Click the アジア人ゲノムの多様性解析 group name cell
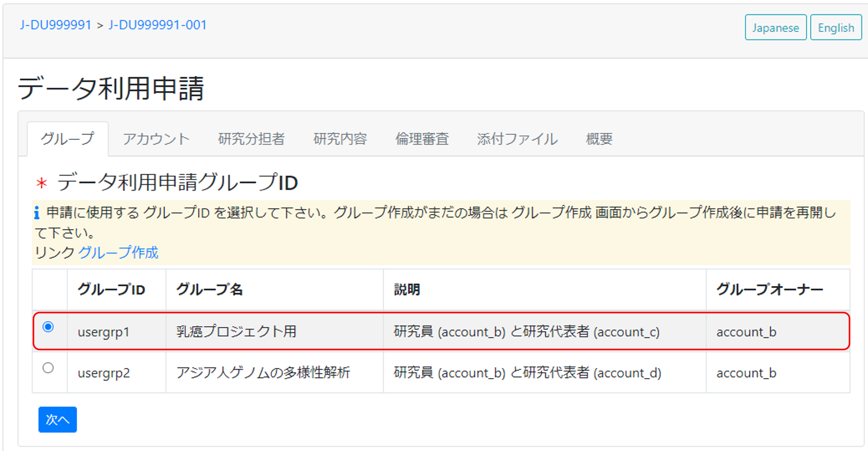The width and height of the screenshot is (868, 451). [x=263, y=373]
